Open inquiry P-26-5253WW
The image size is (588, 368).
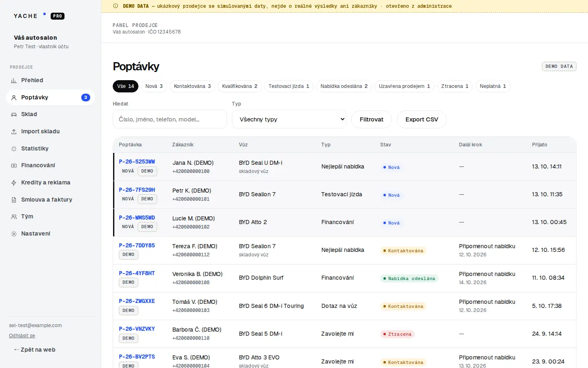[137, 162]
